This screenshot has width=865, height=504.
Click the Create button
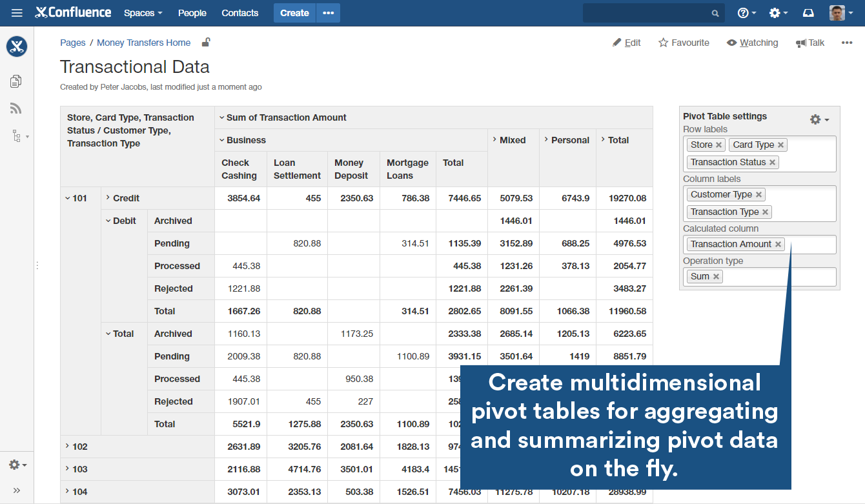tap(294, 12)
